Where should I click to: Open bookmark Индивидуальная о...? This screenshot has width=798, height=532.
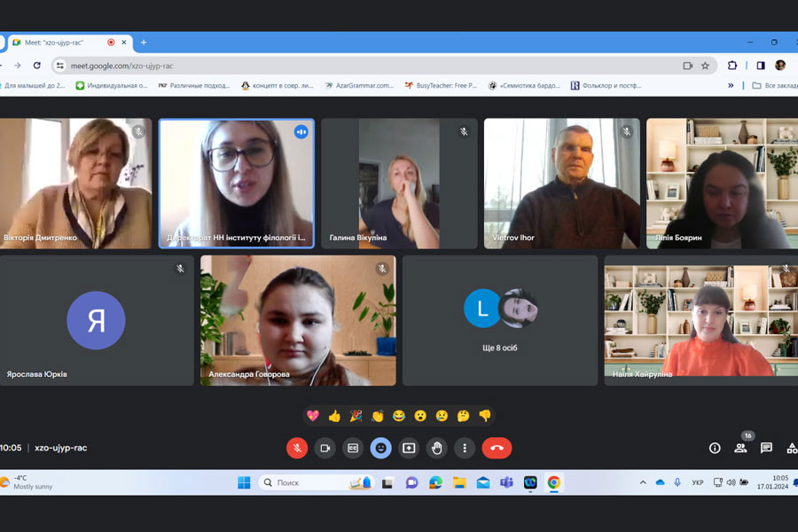(112, 85)
